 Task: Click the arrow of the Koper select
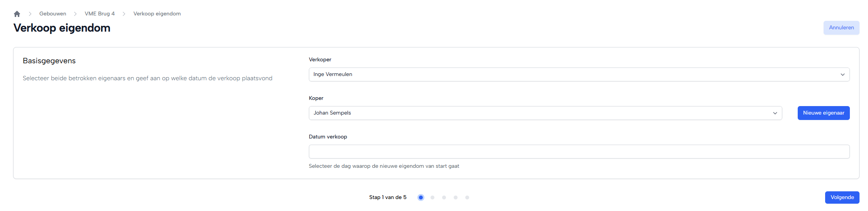click(x=775, y=113)
